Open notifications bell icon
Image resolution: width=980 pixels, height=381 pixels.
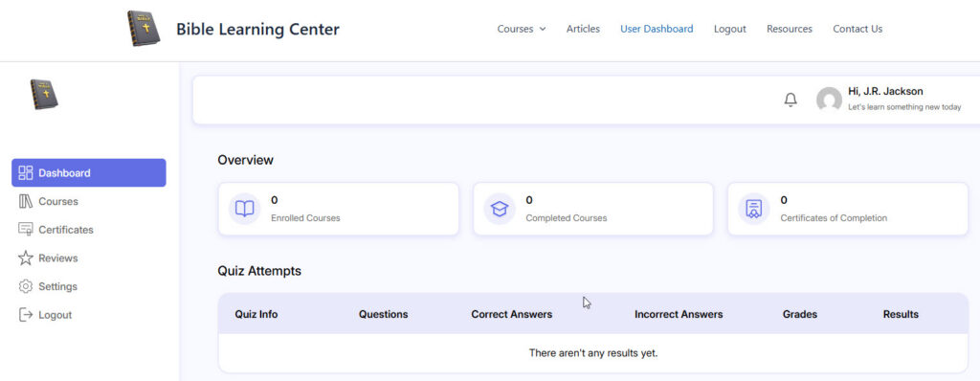point(791,100)
